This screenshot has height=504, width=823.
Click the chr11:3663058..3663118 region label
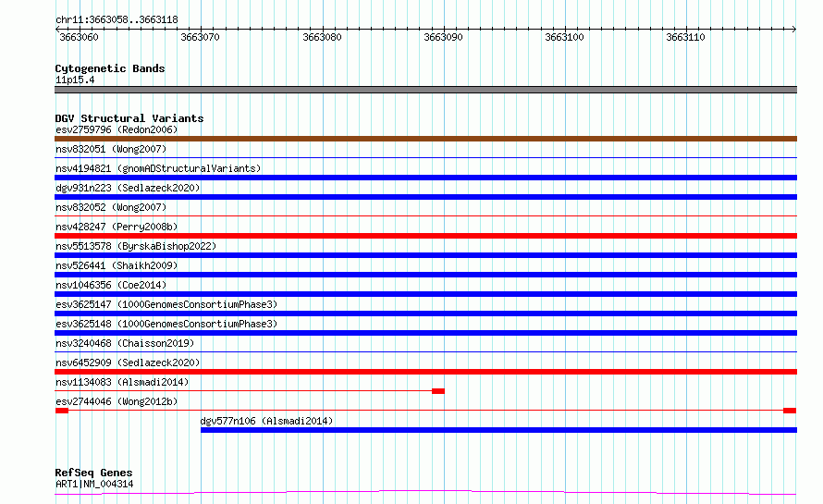[117, 19]
